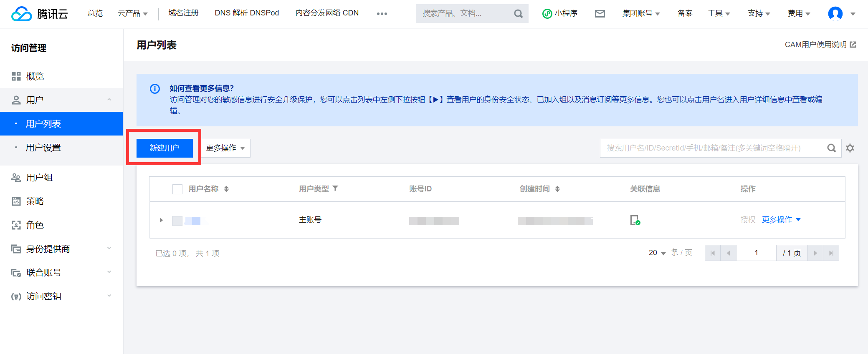Click the user avatar profile icon

(835, 14)
